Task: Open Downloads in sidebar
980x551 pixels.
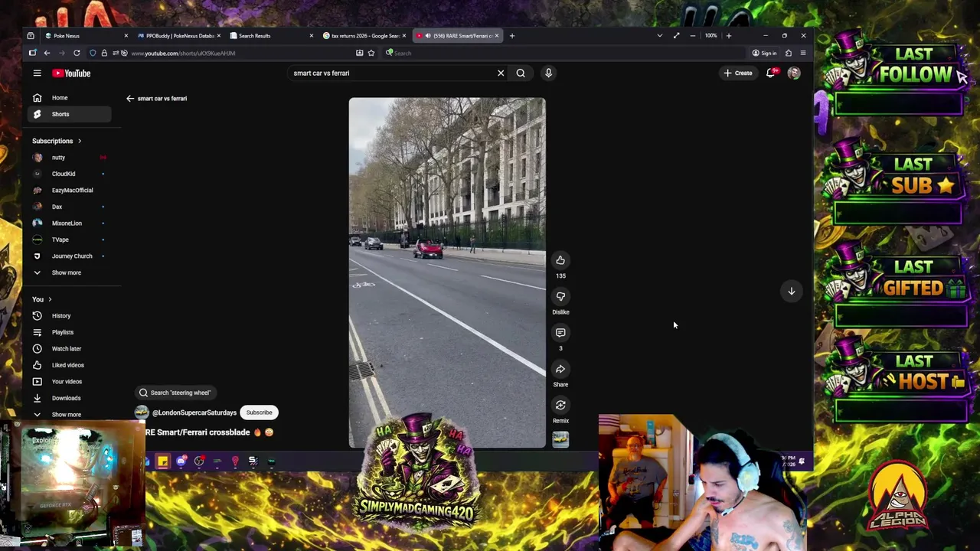Action: pos(70,398)
